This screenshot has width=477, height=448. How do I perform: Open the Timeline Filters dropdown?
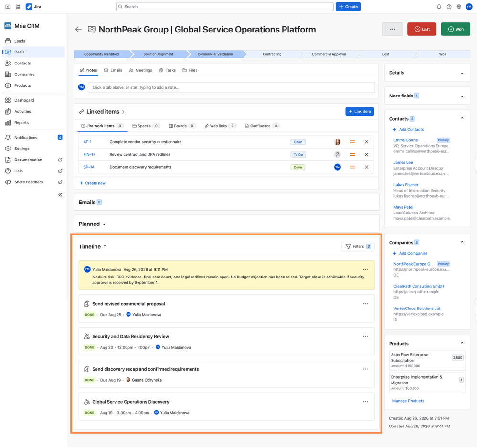358,247
